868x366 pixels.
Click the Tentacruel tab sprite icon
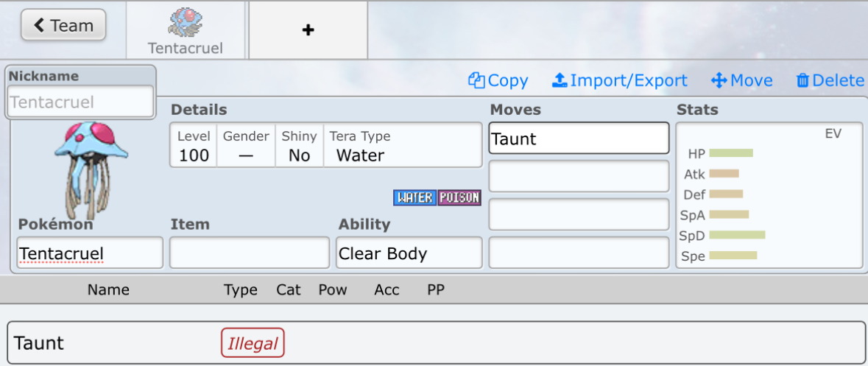pos(186,24)
